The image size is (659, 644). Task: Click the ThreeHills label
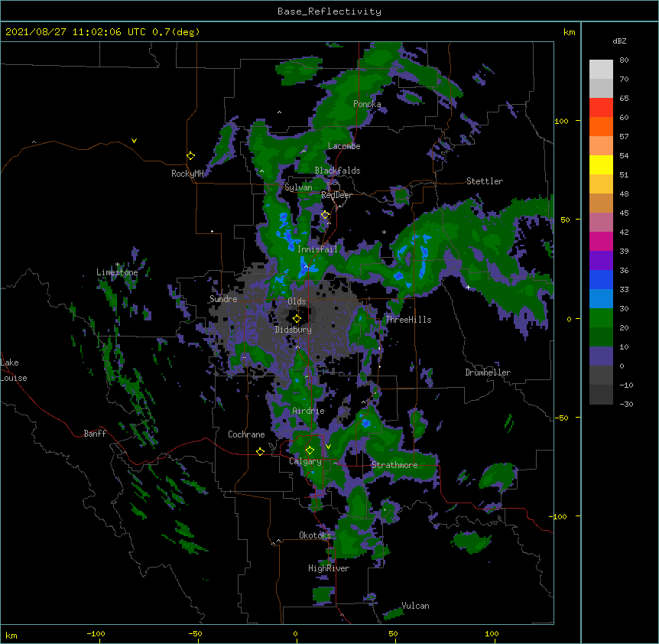[408, 320]
